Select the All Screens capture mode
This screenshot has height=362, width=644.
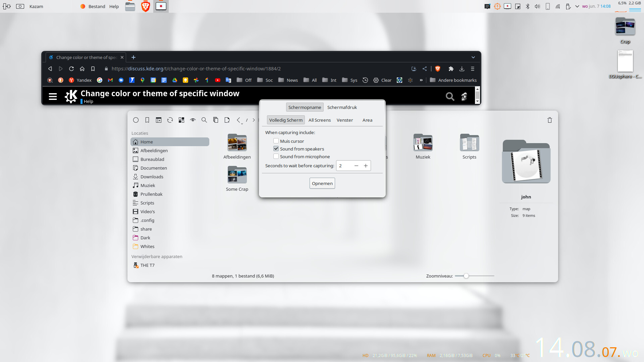click(x=320, y=120)
